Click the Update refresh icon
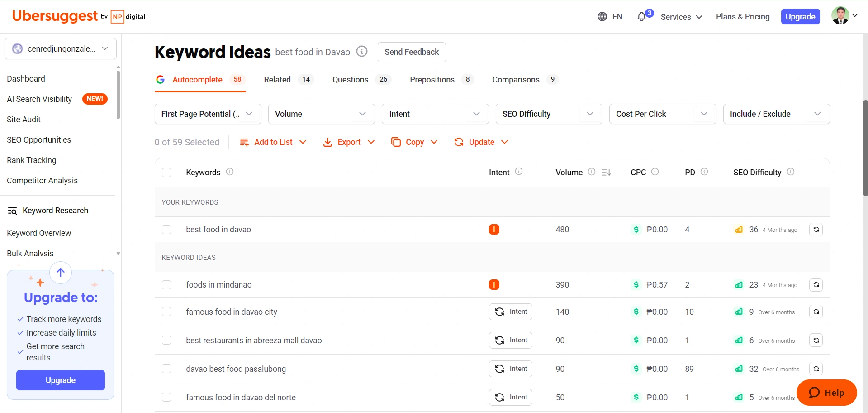Viewport: 868px width, 413px height. point(459,142)
